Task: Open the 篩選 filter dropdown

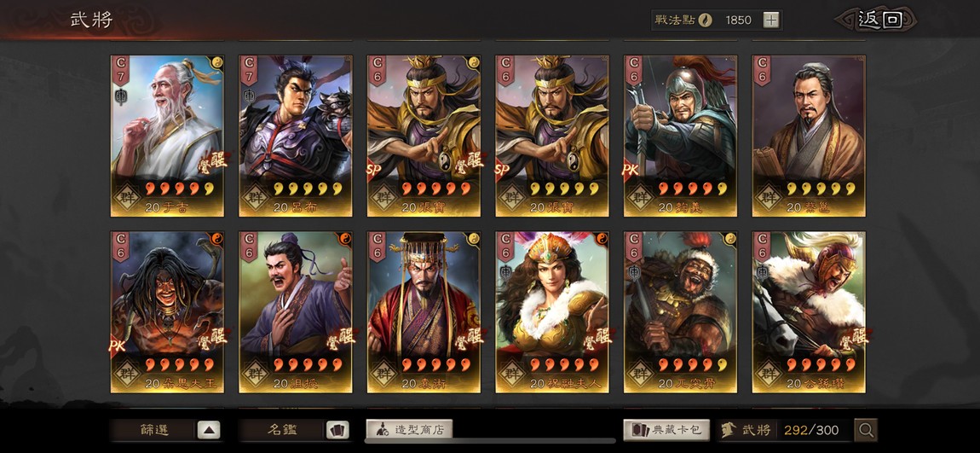Action: tap(165, 430)
